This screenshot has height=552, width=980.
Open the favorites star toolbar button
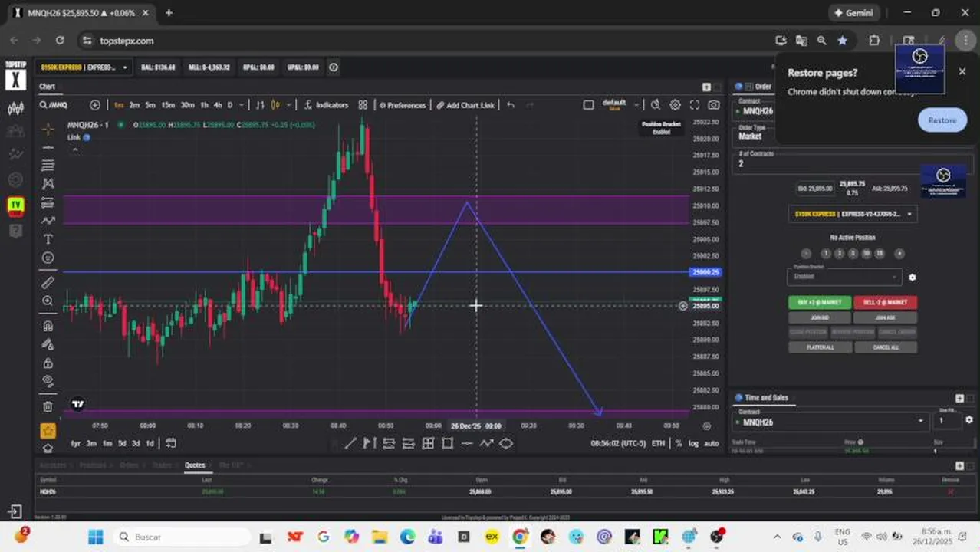click(48, 431)
